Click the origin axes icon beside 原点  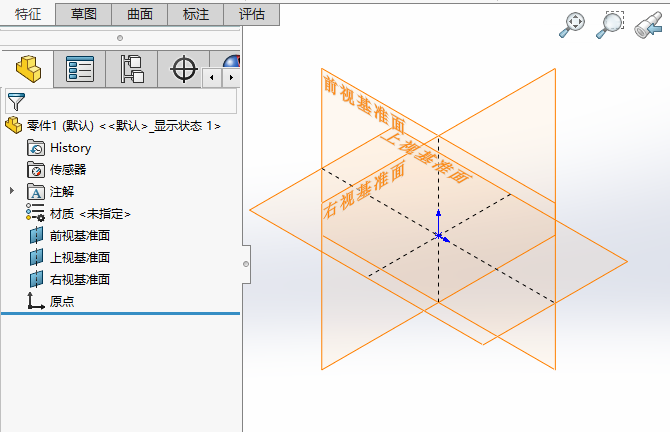click(x=36, y=301)
